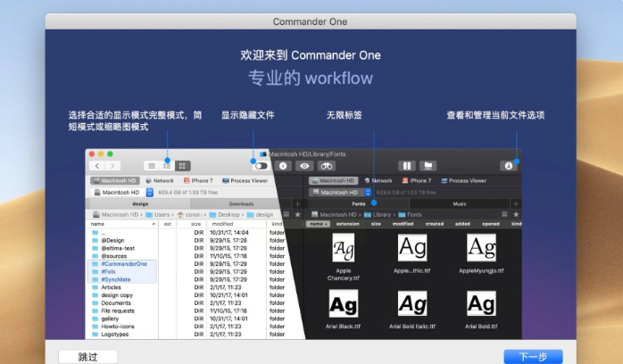Switch to the Downloads tab
The image size is (623, 364).
241,203
